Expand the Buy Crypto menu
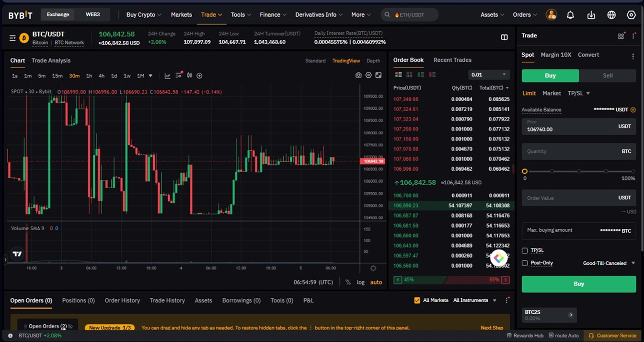This screenshot has width=644, height=342. pos(143,15)
